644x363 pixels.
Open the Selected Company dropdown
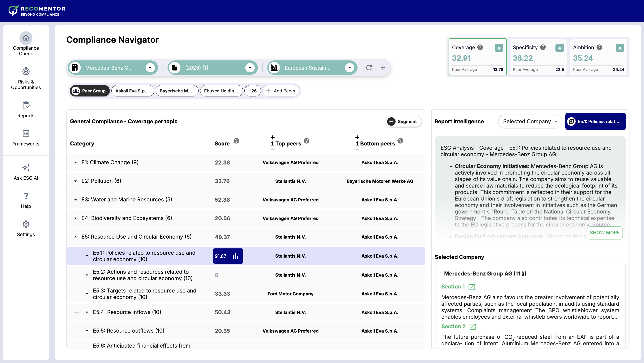530,121
